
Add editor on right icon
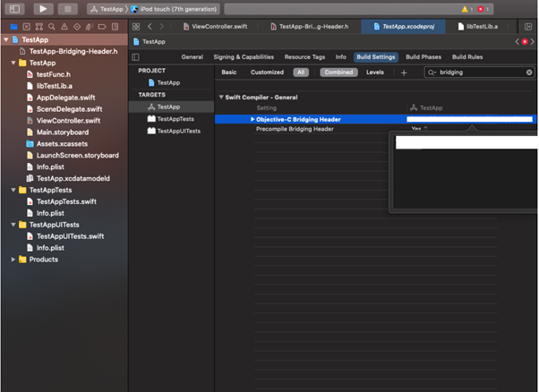tap(528, 27)
